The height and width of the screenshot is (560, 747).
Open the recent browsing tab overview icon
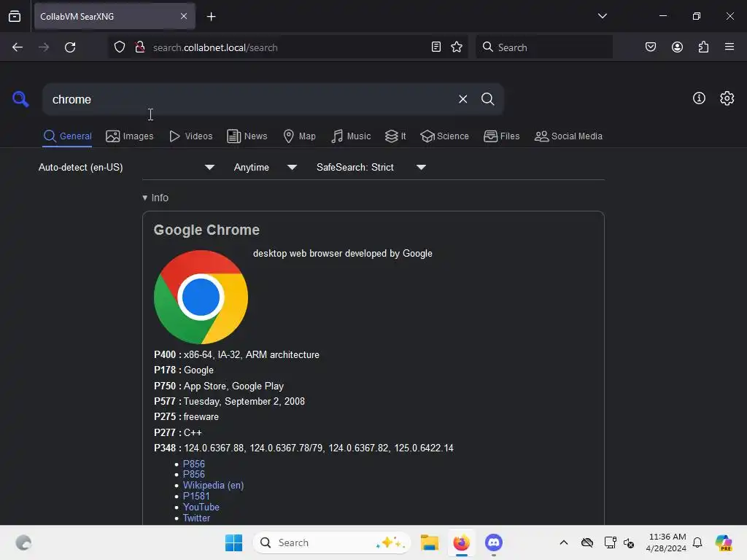15,16
